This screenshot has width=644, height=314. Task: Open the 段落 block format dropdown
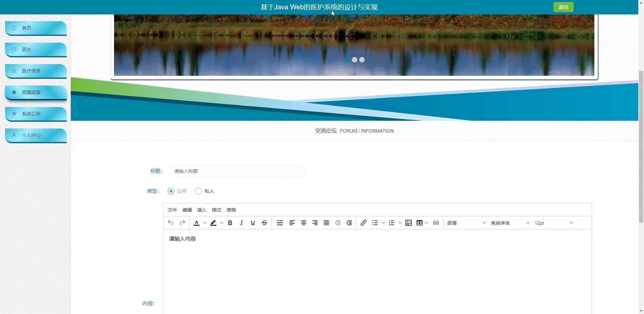467,223
